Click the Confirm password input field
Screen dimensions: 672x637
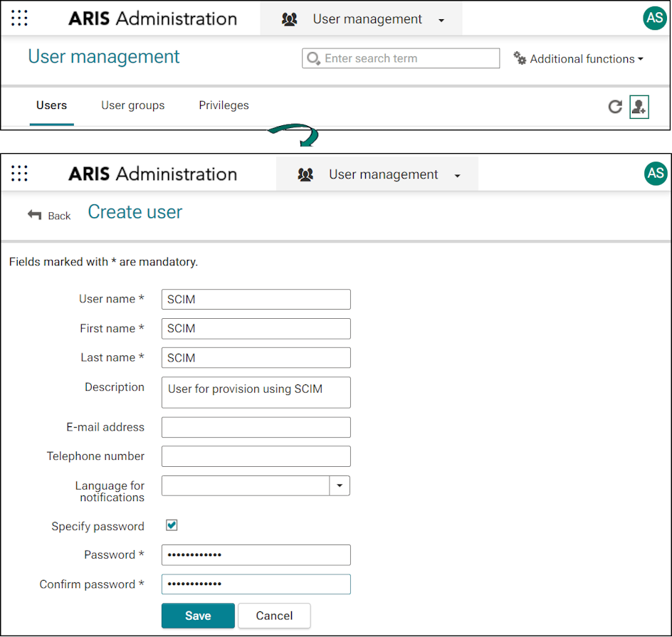(256, 584)
